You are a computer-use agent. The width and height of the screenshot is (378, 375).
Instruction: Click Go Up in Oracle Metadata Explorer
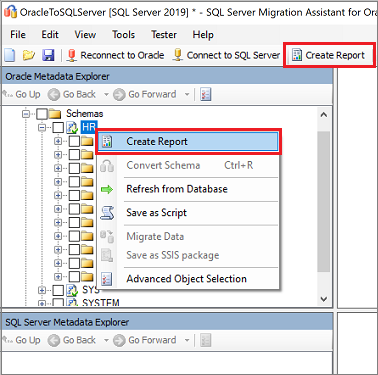pyautogui.click(x=22, y=94)
